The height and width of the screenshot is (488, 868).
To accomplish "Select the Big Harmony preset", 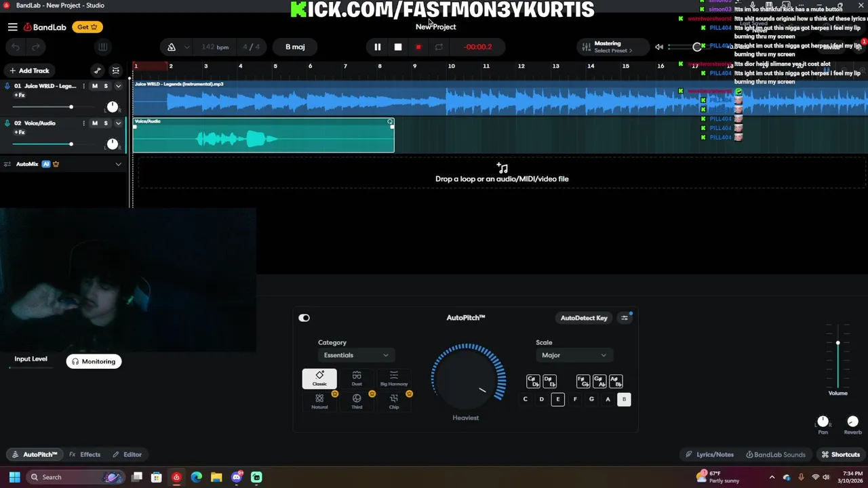I will [394, 379].
